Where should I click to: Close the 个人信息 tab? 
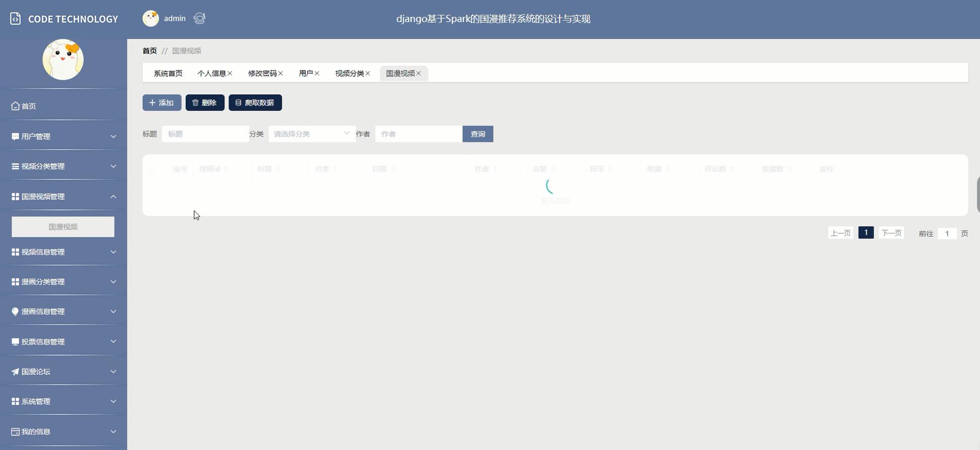[x=230, y=74]
